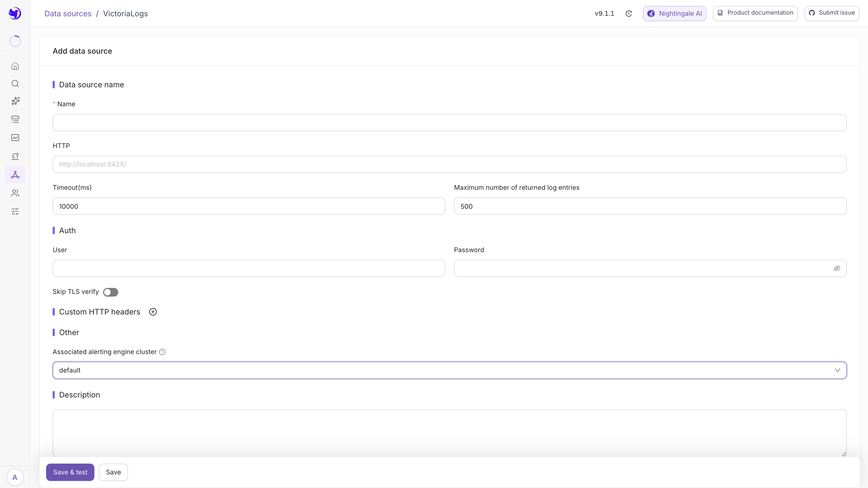Open the AI sparkle sidebar icon
868x488 pixels.
(x=15, y=101)
